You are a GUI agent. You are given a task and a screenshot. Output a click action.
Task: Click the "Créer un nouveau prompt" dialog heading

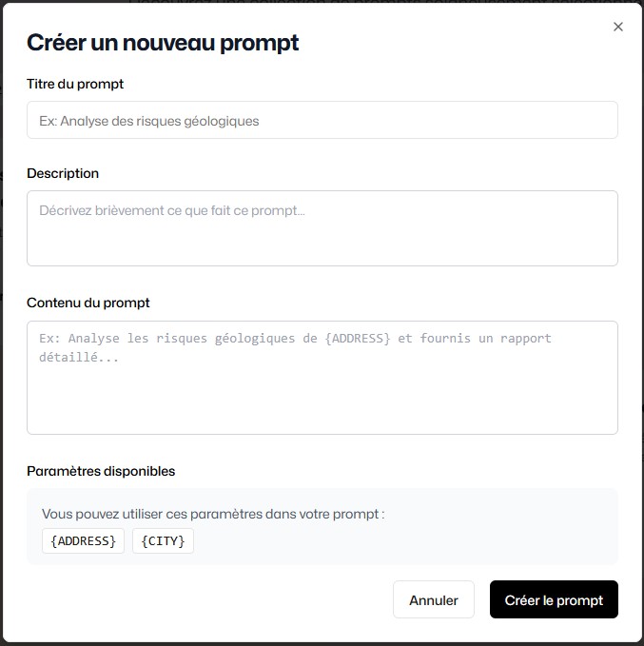tap(163, 42)
